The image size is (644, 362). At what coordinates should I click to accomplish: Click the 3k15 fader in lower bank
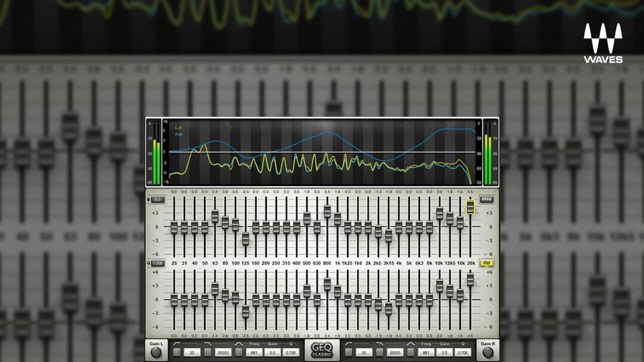(389, 308)
